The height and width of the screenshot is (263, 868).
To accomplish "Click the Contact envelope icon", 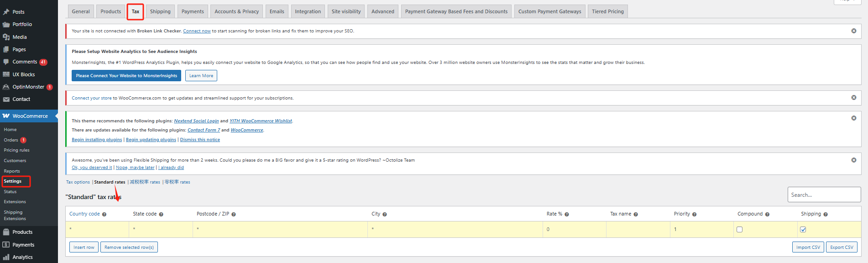I will [6, 99].
